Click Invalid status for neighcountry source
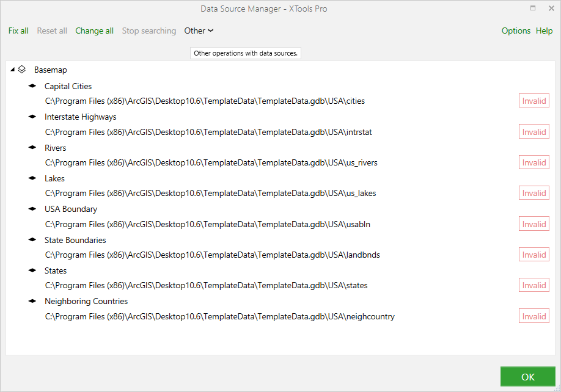The width and height of the screenshot is (561, 392). tap(534, 316)
